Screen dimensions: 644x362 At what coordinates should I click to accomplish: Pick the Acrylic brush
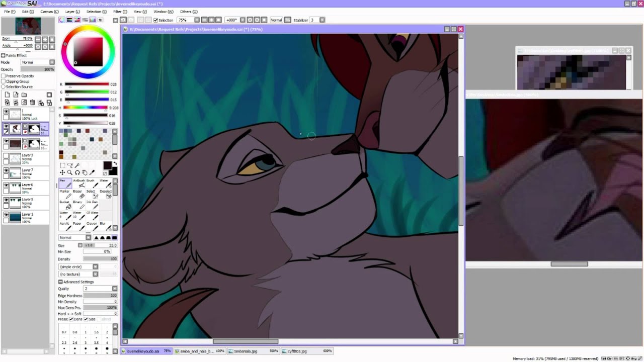point(65,227)
